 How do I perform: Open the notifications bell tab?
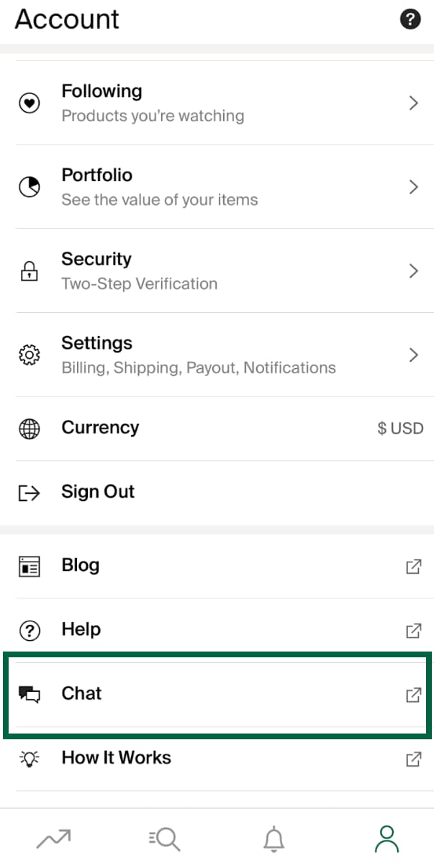[x=273, y=838]
